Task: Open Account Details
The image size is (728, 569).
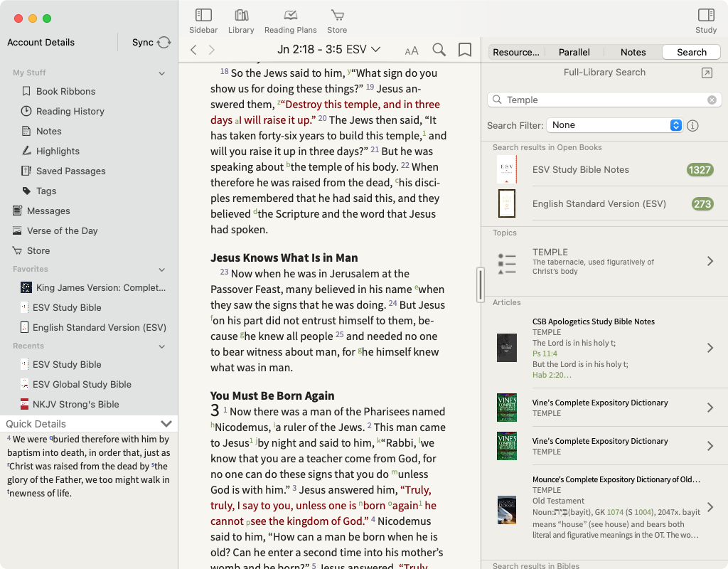Action: 41,43
